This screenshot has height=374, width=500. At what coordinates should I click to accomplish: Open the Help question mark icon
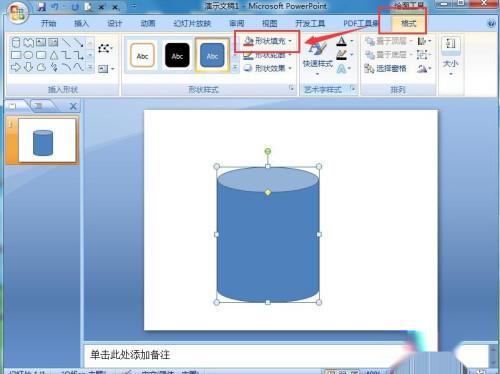pyautogui.click(x=491, y=23)
